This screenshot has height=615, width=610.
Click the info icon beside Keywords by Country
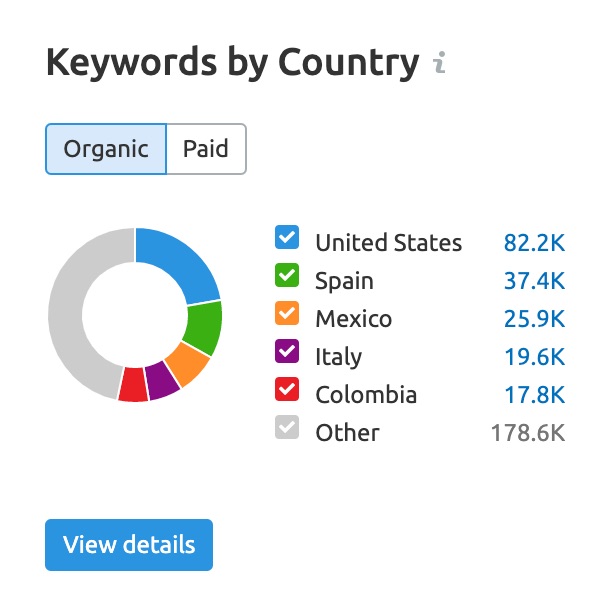(x=439, y=64)
